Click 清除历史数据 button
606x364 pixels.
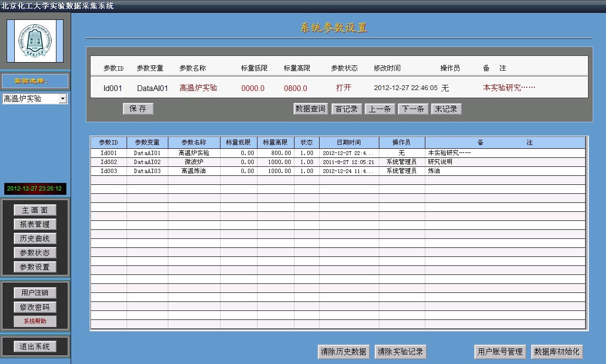[x=344, y=352]
